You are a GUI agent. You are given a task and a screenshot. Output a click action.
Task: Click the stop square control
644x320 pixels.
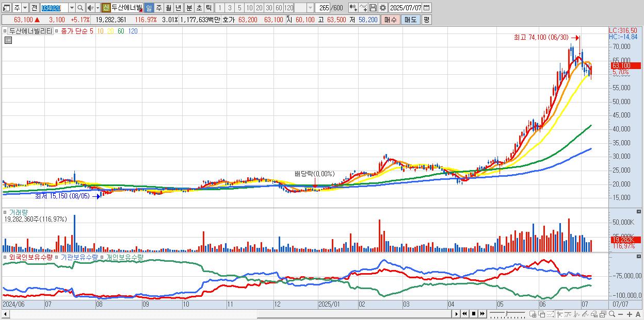[474, 314]
